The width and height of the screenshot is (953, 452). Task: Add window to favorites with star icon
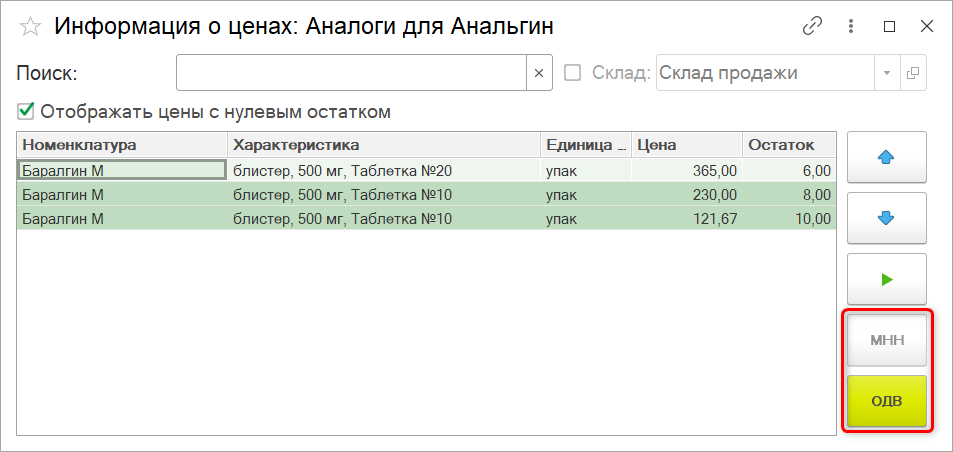pyautogui.click(x=30, y=27)
